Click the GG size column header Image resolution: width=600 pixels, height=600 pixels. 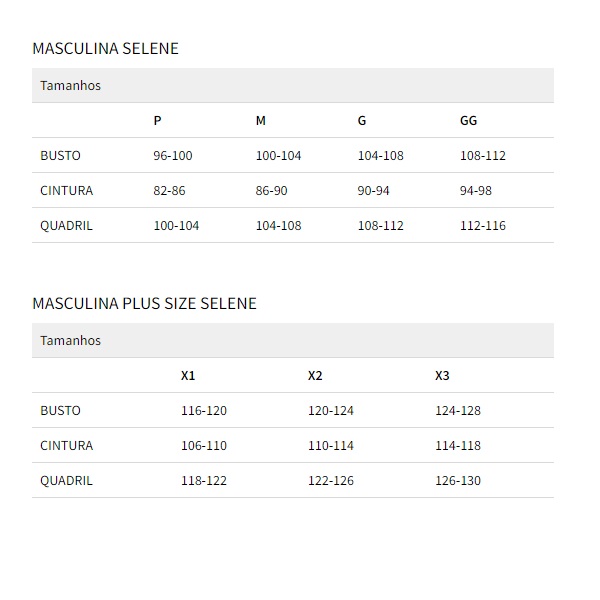[468, 121]
